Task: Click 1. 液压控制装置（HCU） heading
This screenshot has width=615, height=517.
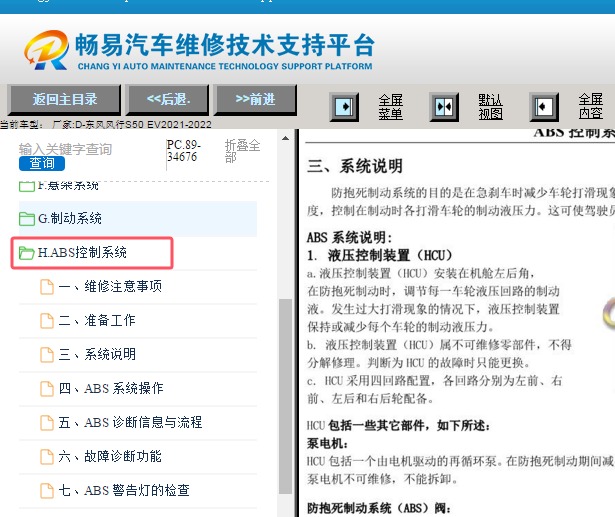Action: (x=380, y=256)
